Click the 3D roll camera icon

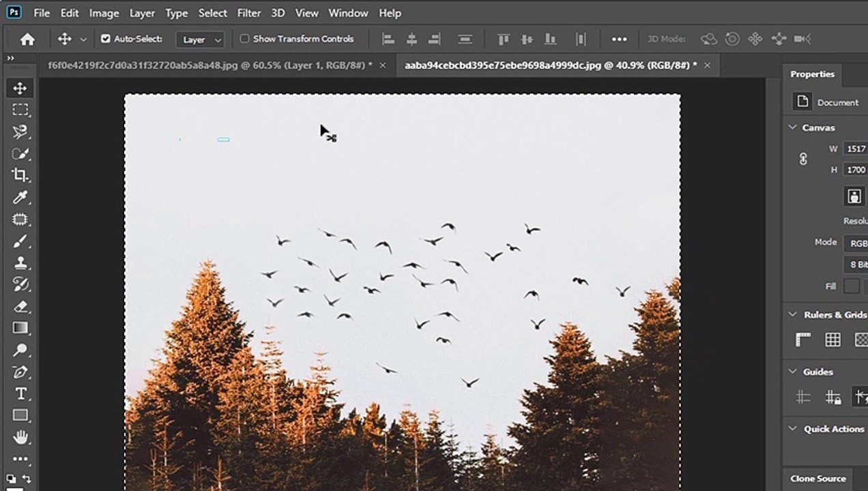(732, 40)
